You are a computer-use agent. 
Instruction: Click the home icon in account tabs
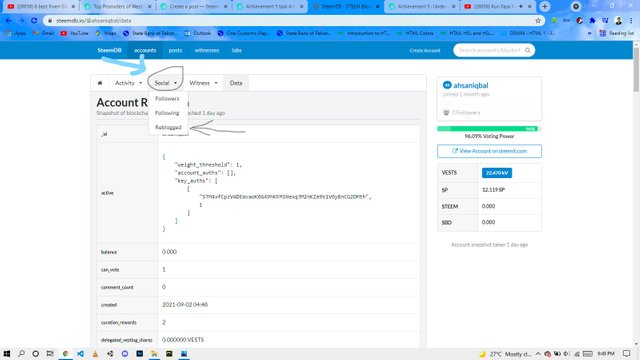pos(100,83)
